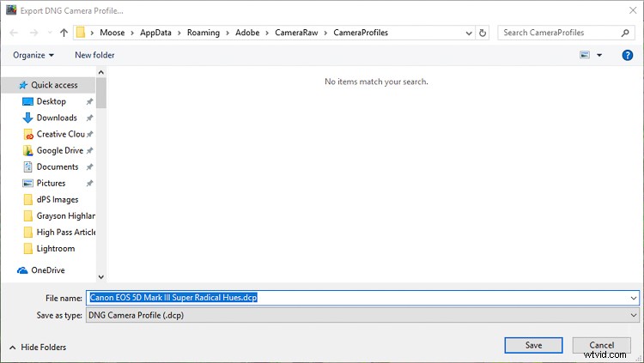Go back using the back arrow
Image resolution: width=644 pixels, height=363 pixels.
[14, 33]
